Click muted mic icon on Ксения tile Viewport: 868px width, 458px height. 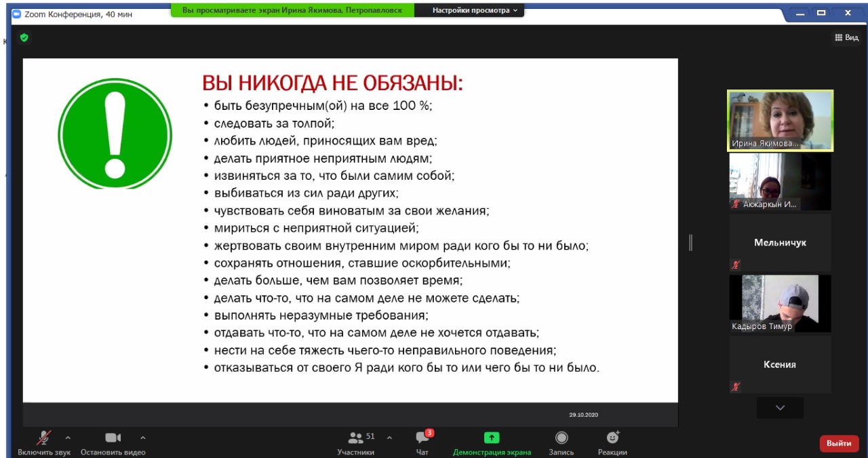[736, 387]
